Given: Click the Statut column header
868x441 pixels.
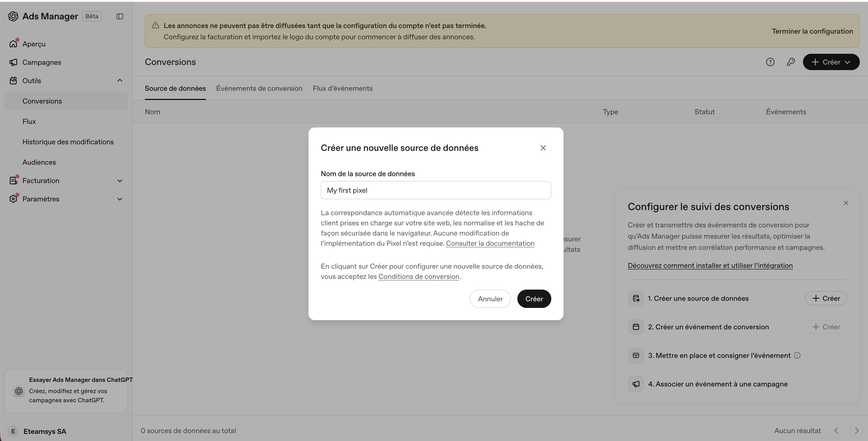Looking at the screenshot, I should pyautogui.click(x=704, y=112).
